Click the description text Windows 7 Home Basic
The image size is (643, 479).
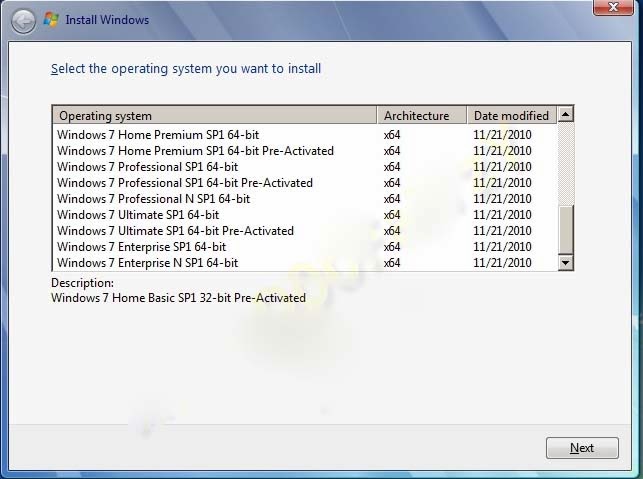[178, 298]
